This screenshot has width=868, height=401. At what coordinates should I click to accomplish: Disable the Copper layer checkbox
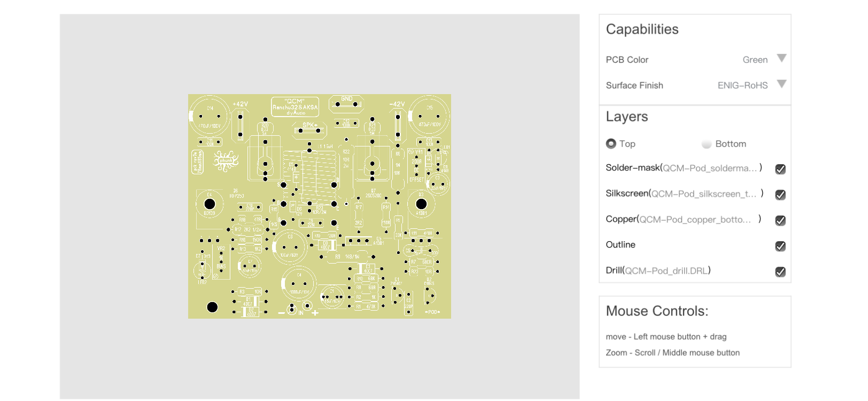[x=780, y=220]
